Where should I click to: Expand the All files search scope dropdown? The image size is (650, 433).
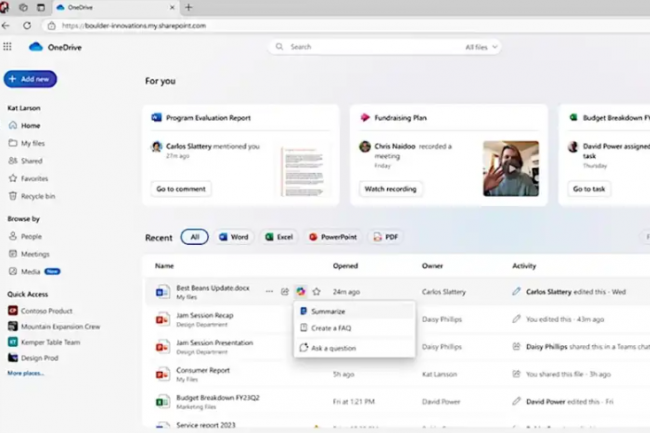[482, 47]
